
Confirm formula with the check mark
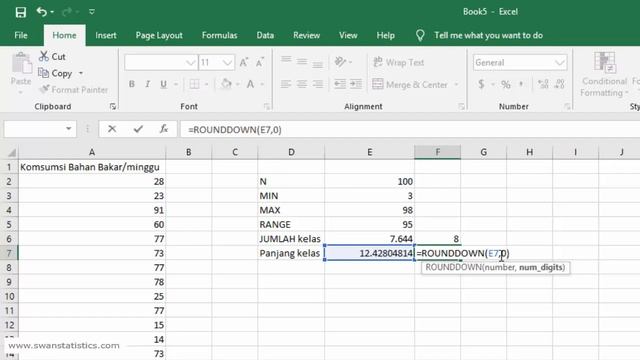point(138,129)
